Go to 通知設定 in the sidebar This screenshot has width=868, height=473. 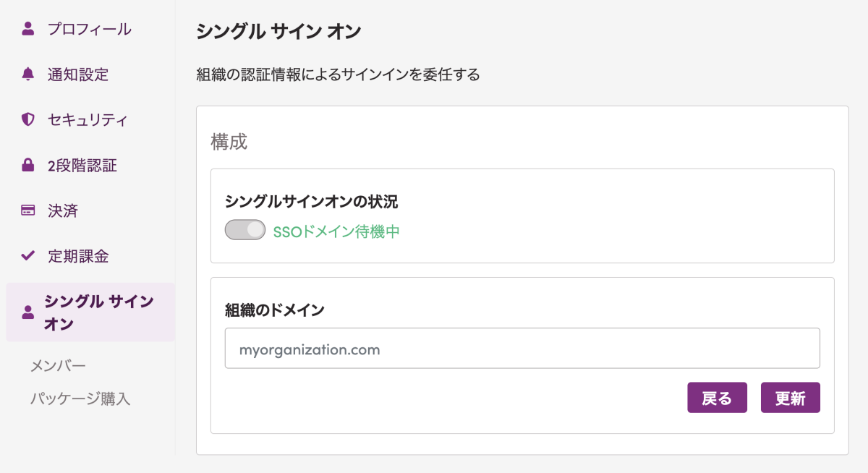point(78,74)
